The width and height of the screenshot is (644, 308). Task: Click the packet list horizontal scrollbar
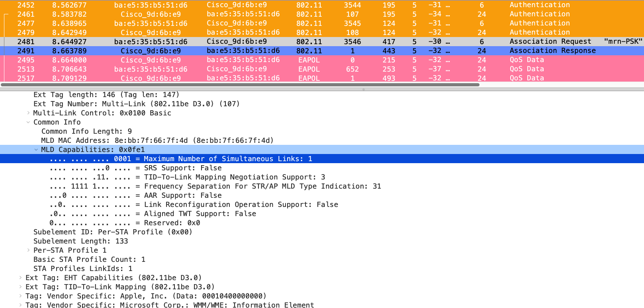pyautogui.click(x=240, y=85)
